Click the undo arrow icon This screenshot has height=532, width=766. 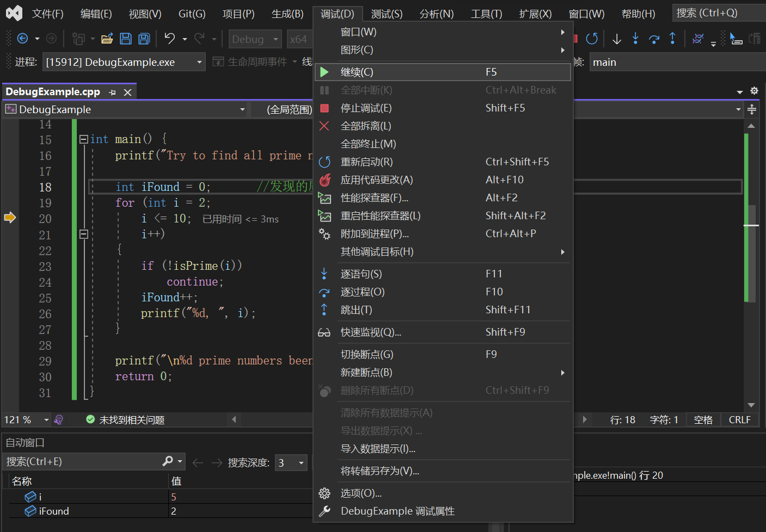170,39
